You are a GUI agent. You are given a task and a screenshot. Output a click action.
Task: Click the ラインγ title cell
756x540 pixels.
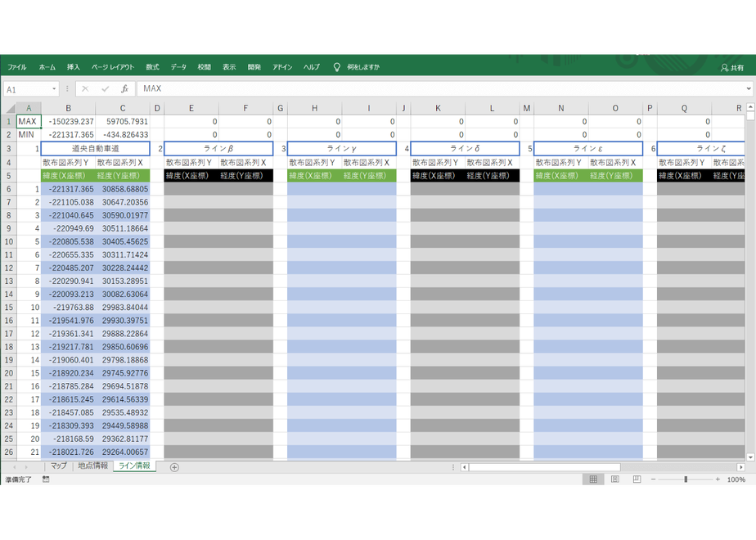coord(342,149)
